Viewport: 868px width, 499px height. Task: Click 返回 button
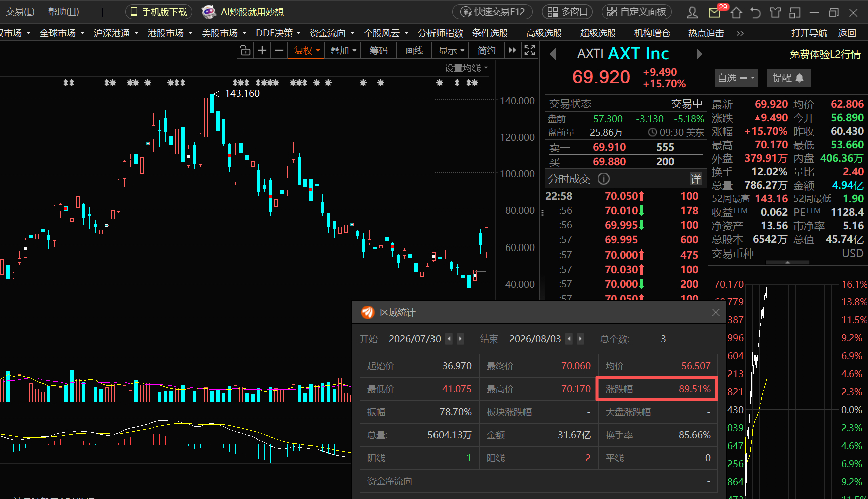point(847,33)
